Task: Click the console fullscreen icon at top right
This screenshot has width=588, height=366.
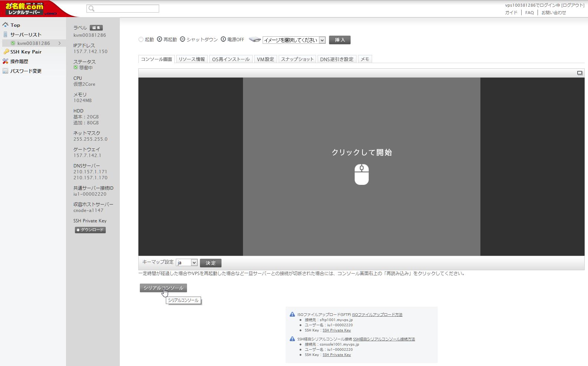Action: point(580,73)
